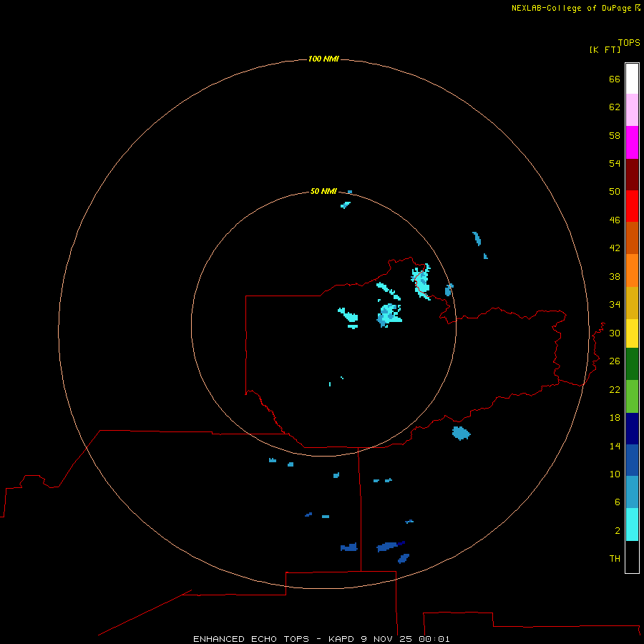
Task: Click the 14 legend value
Action: (x=615, y=446)
